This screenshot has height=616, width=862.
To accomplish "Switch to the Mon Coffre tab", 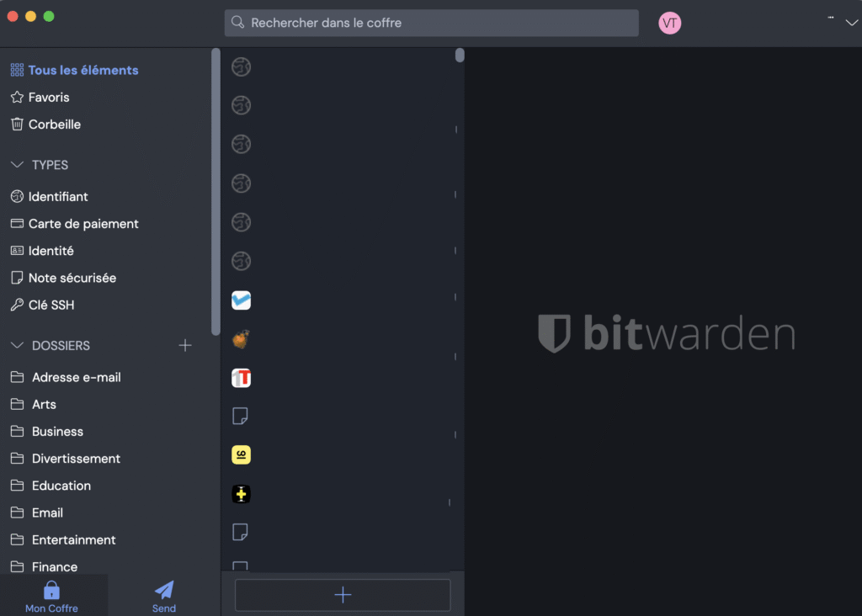I will pos(51,596).
